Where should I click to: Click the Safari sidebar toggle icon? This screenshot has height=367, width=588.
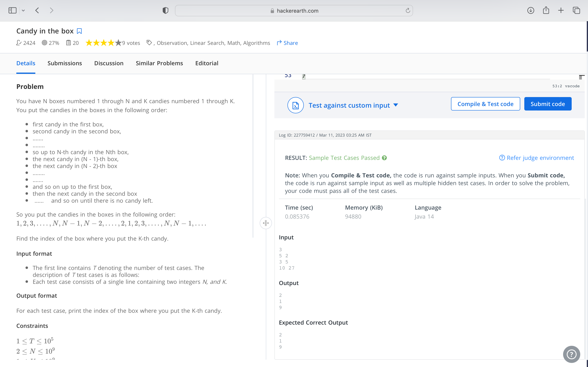coord(12,10)
